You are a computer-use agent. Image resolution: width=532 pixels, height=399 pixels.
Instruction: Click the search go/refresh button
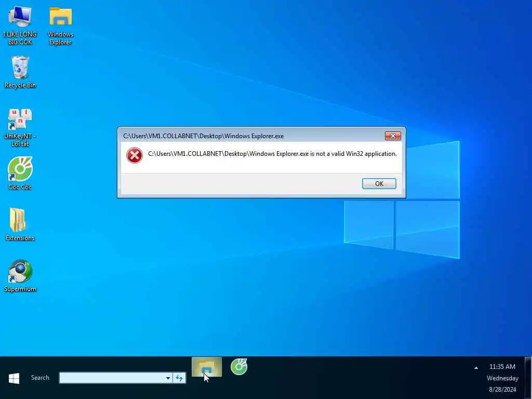pos(179,378)
